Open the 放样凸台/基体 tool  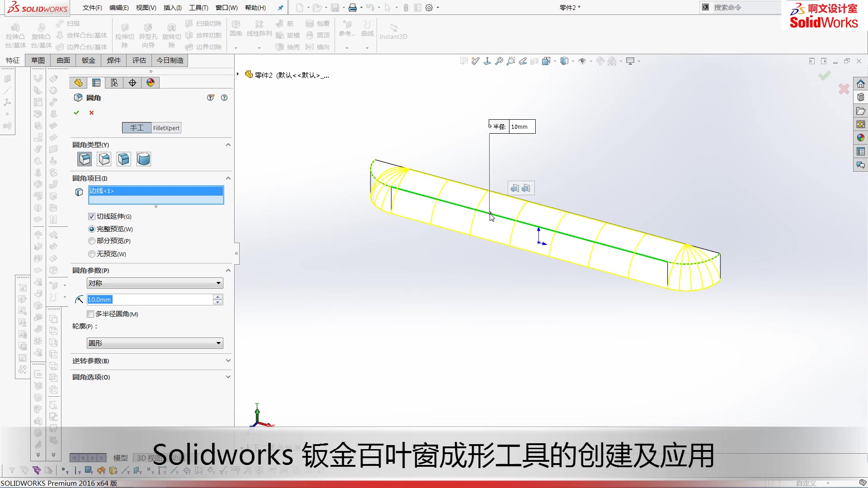[82, 35]
